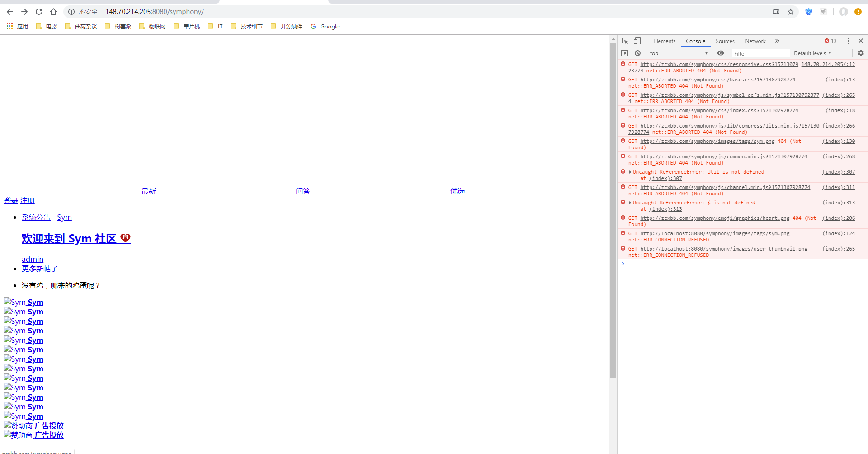The image size is (868, 454).
Task: View site info for the 不安全 warning
Action: coord(83,12)
